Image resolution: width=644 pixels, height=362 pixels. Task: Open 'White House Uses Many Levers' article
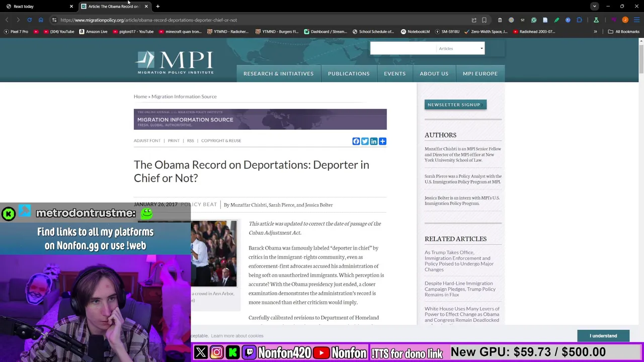462,315
